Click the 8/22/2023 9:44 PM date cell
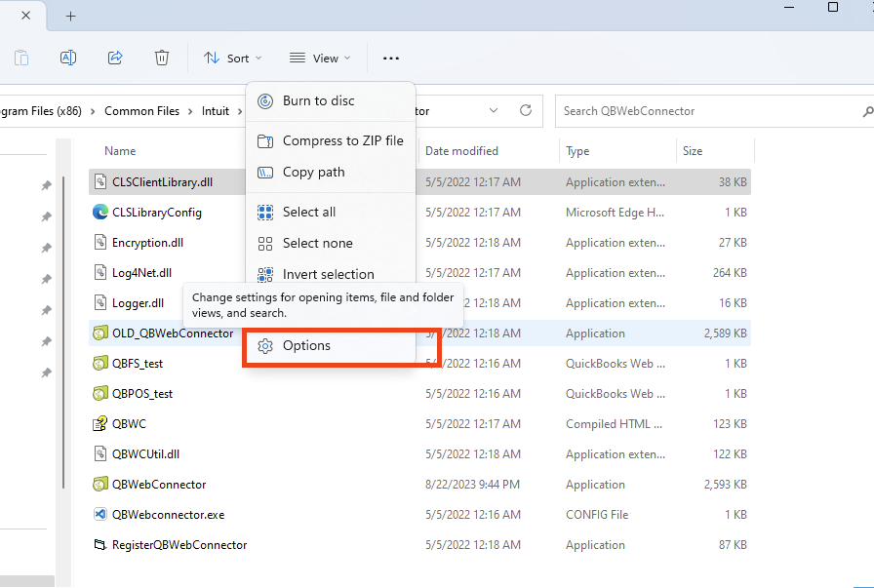 click(472, 485)
